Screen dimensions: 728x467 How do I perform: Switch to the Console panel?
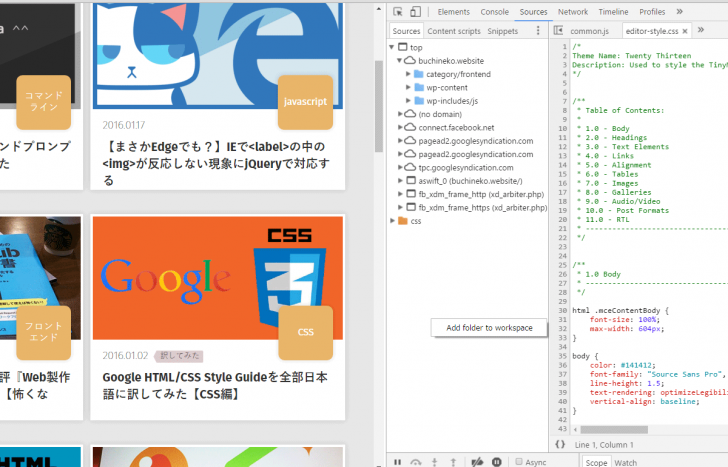(x=494, y=12)
